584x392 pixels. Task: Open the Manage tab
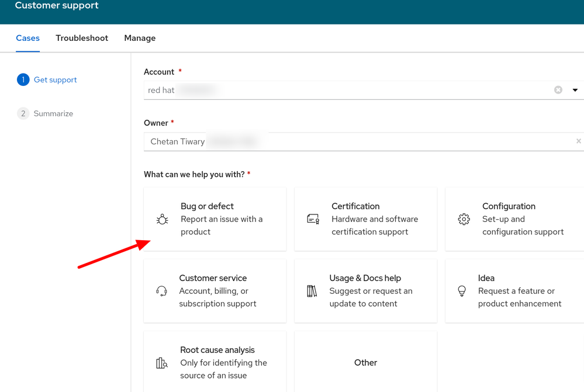[140, 38]
